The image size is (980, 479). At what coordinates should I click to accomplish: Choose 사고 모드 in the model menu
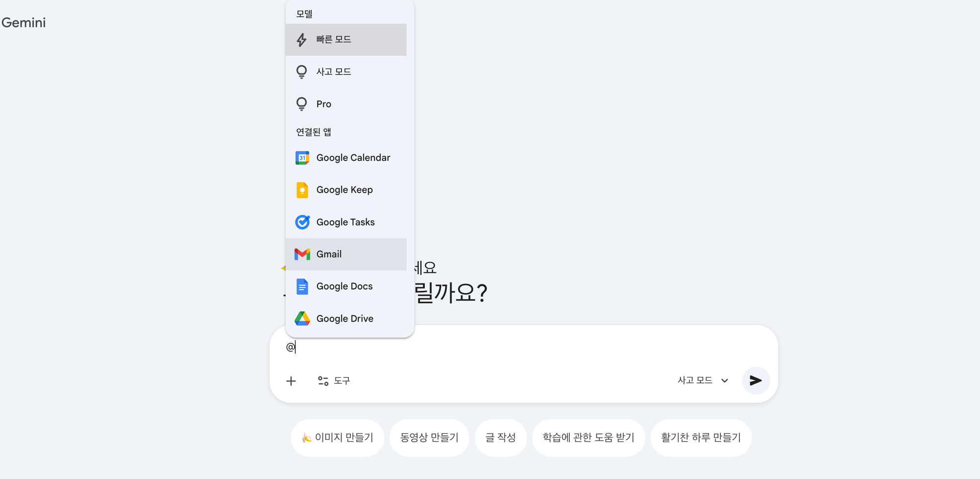click(x=346, y=72)
